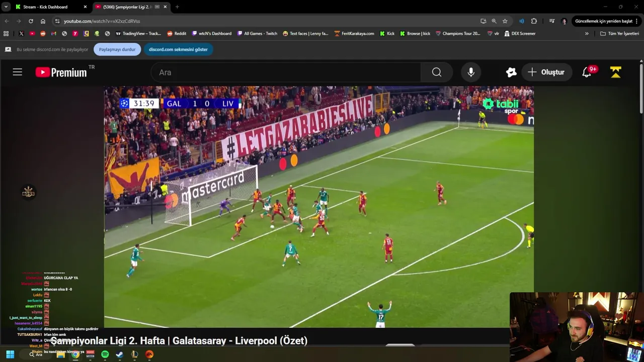
Task: Click the Oluştur create button
Action: (546, 72)
